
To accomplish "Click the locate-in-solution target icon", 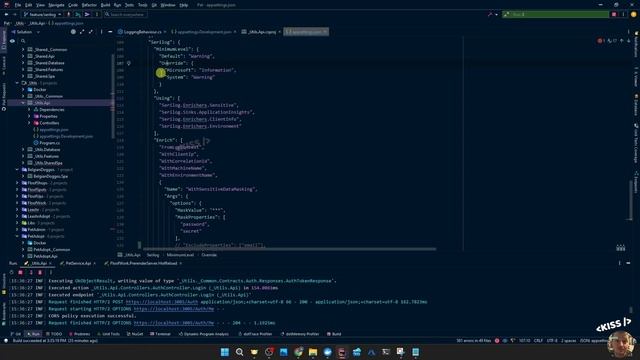I will coord(73,32).
